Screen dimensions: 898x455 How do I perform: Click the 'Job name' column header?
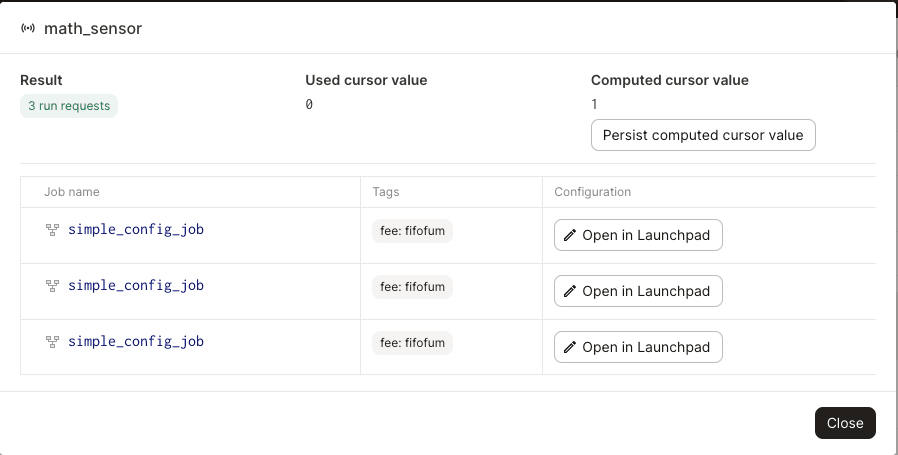[x=72, y=192]
